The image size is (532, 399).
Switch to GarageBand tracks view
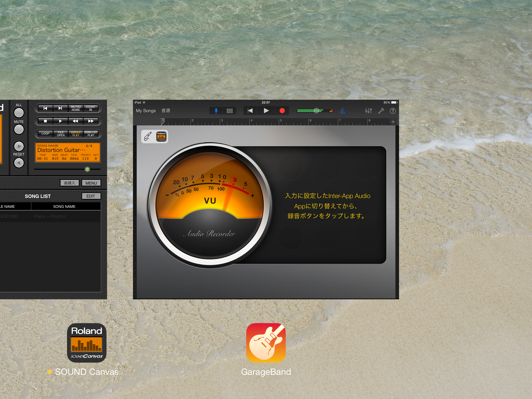coord(230,111)
